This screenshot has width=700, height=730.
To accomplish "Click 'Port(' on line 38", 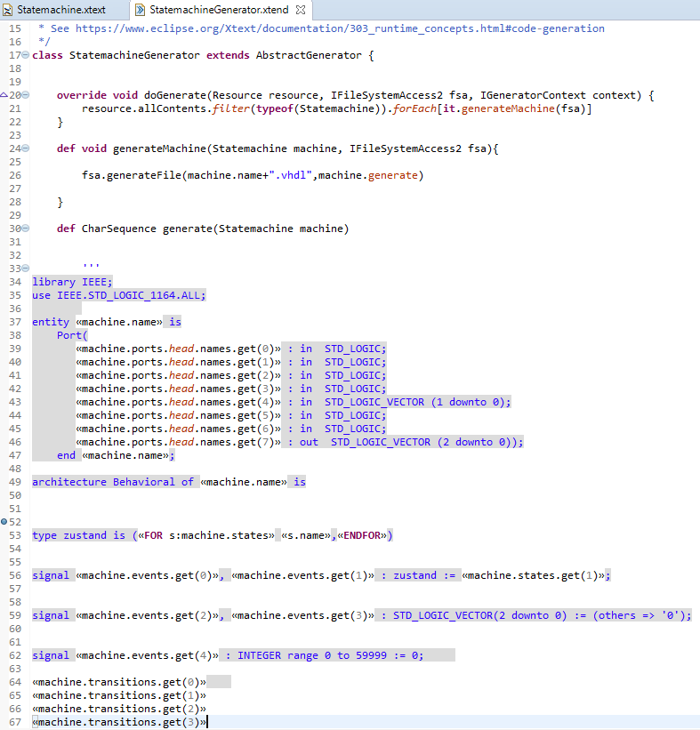I will [x=72, y=335].
